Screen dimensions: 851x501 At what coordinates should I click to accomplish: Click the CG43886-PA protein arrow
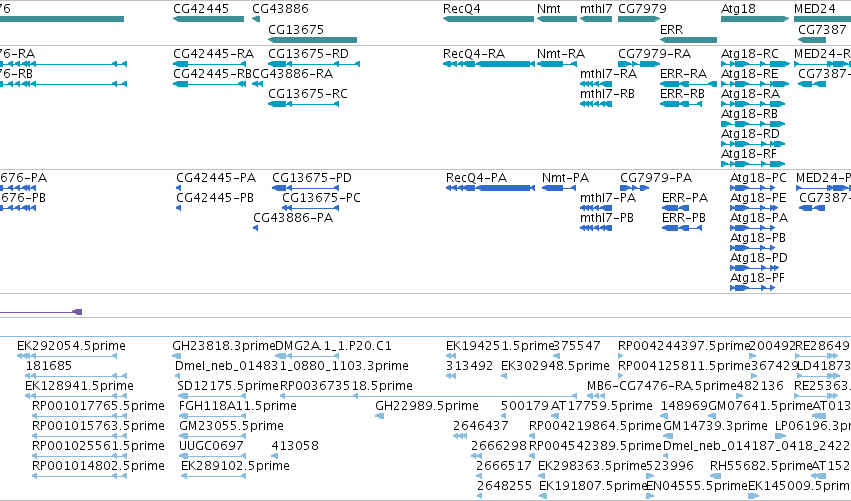click(256, 229)
